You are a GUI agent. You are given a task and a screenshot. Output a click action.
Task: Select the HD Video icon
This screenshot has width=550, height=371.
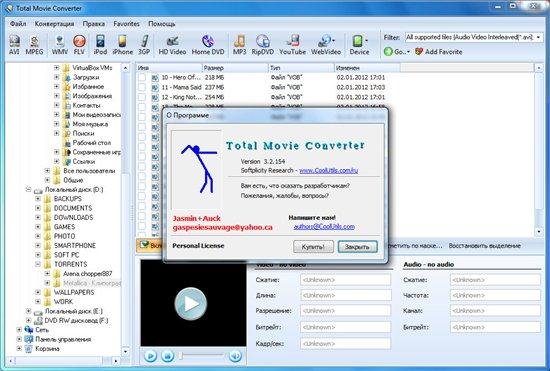coord(172,45)
